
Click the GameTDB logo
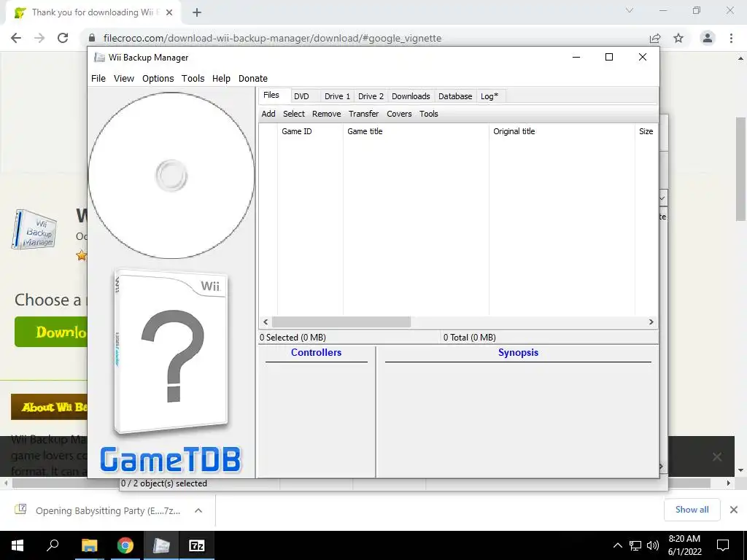[x=171, y=459]
